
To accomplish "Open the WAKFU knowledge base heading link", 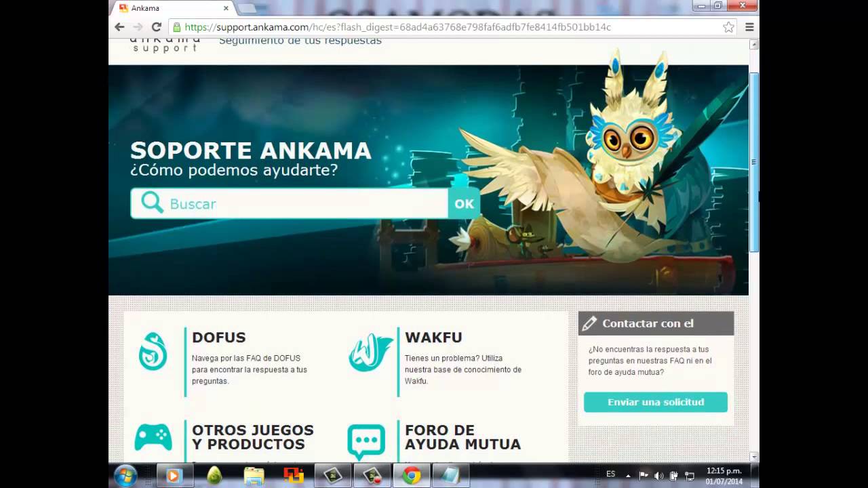I will coord(433,337).
